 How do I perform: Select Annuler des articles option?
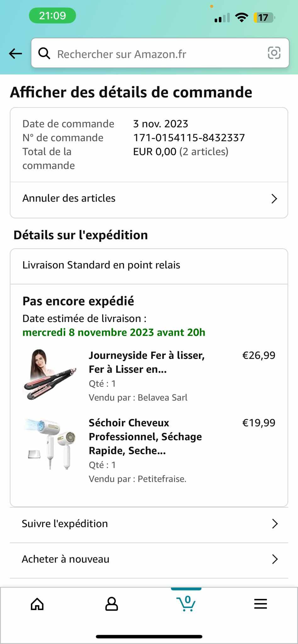(x=69, y=198)
